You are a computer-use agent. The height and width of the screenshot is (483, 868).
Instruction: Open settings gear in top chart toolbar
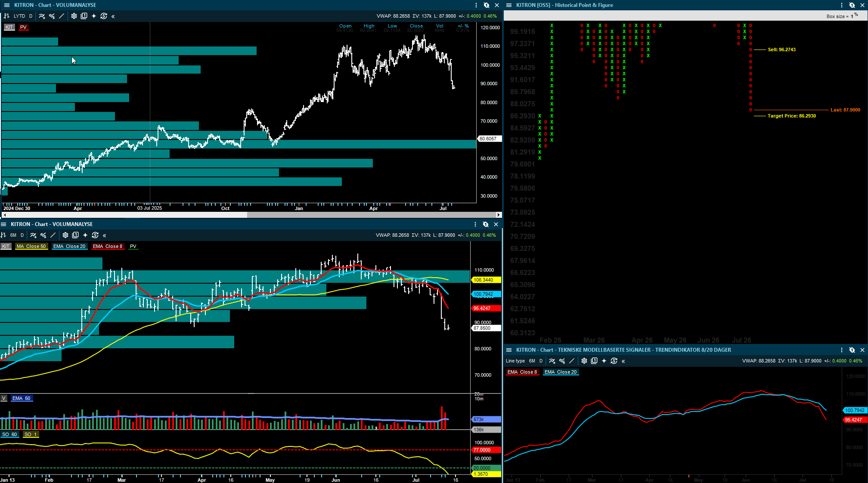(74, 16)
